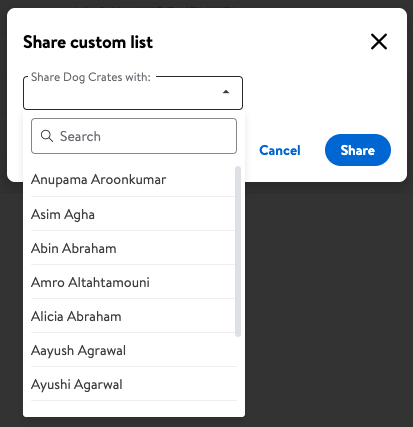Image resolution: width=413 pixels, height=427 pixels.
Task: Focus the Search field in dropdown
Action: (x=134, y=136)
